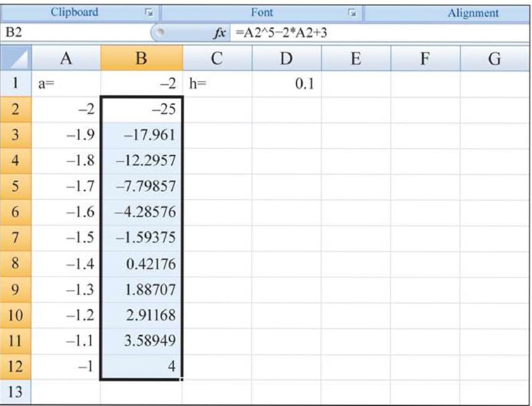This screenshot has width=532, height=406.
Task: Select column G header
Action: click(x=495, y=58)
